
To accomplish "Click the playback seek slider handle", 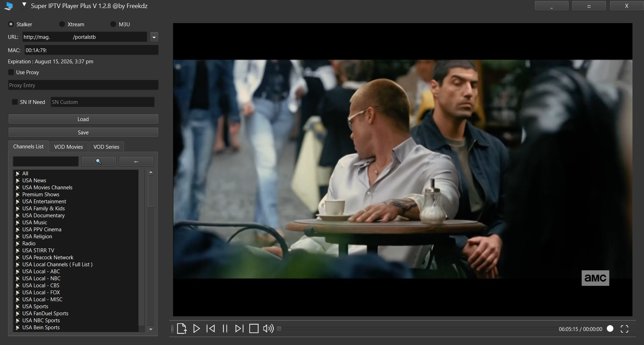I will [x=279, y=329].
